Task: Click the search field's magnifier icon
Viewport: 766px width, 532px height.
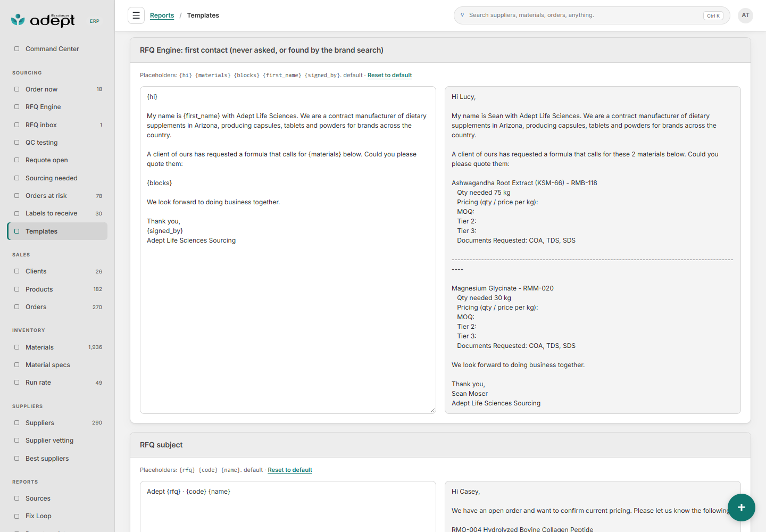Action: (x=462, y=15)
